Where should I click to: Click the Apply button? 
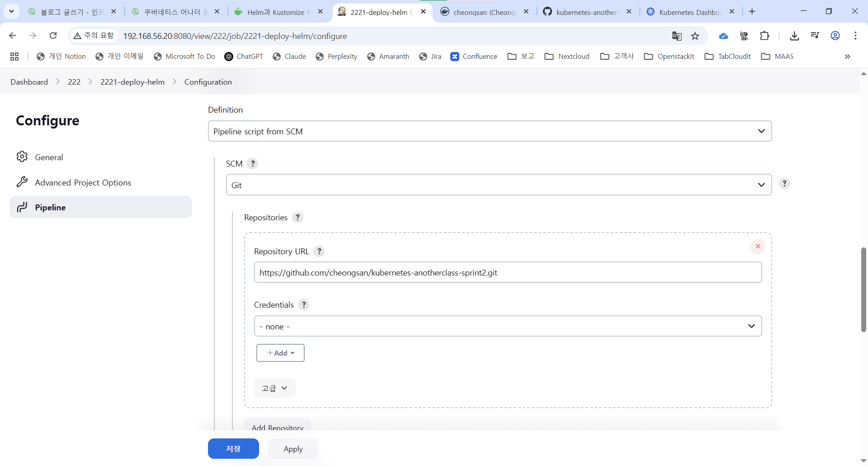pyautogui.click(x=293, y=449)
